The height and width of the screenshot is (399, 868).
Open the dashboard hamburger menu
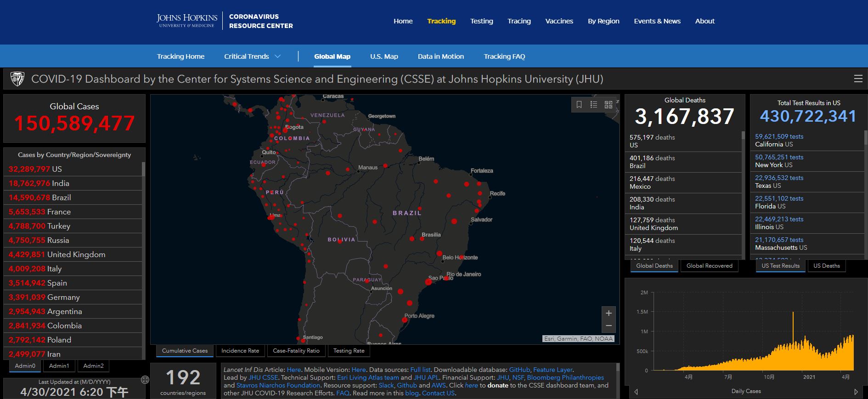858,79
